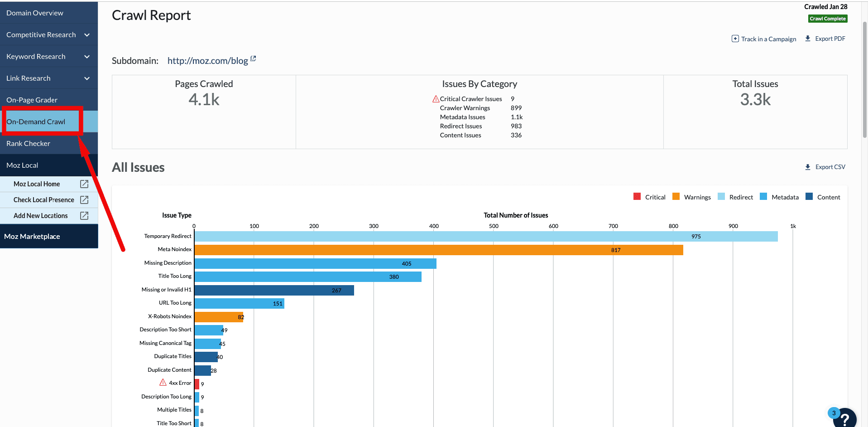The height and width of the screenshot is (427, 868).
Task: Click the Export PDF download icon
Action: [x=808, y=39]
